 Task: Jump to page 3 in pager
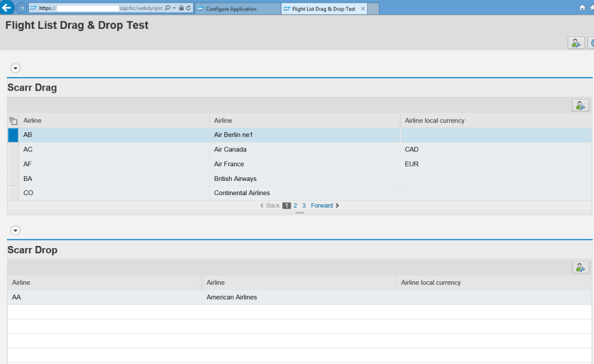[x=304, y=206]
